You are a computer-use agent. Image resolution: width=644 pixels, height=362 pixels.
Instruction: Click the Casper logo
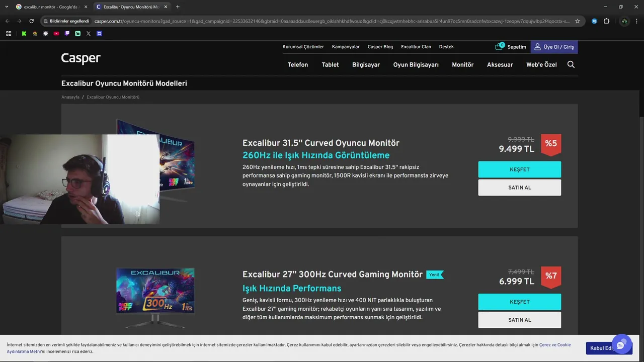point(81,58)
